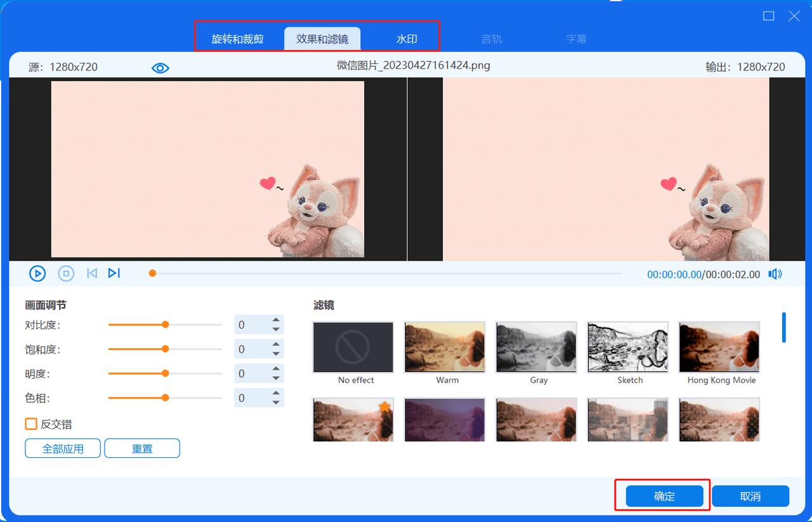Click the 饱和度 slider handle
812x522 pixels.
pos(165,349)
